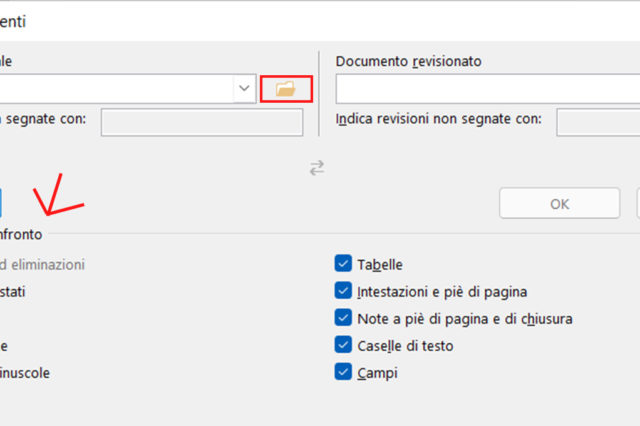Click the greyed-out eliminazioni option label
Screen dimensions: 640x426
click(x=43, y=265)
